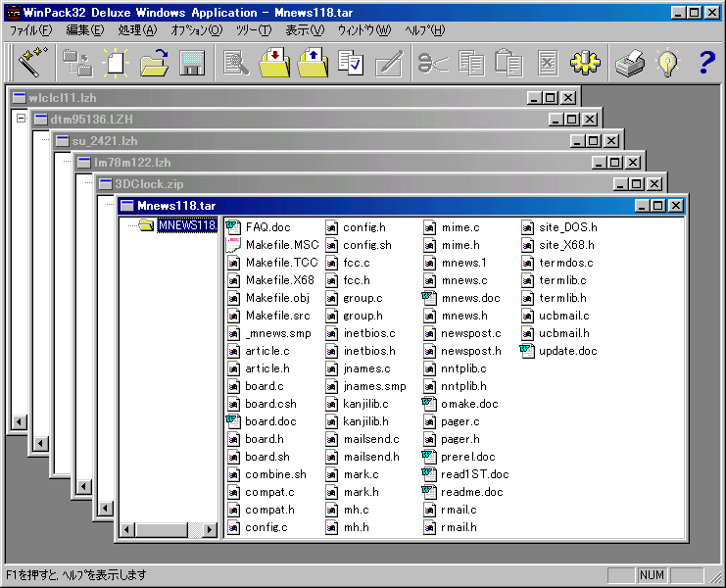
Task: Select the FAQ.doc file
Action: [x=267, y=227]
